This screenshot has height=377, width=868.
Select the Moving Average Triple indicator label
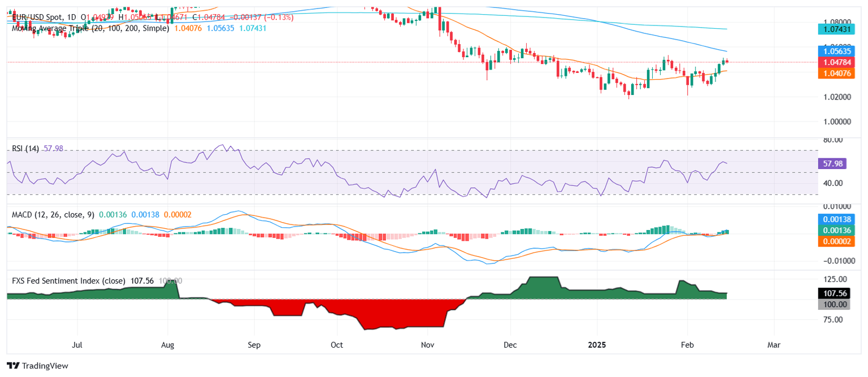(x=90, y=28)
